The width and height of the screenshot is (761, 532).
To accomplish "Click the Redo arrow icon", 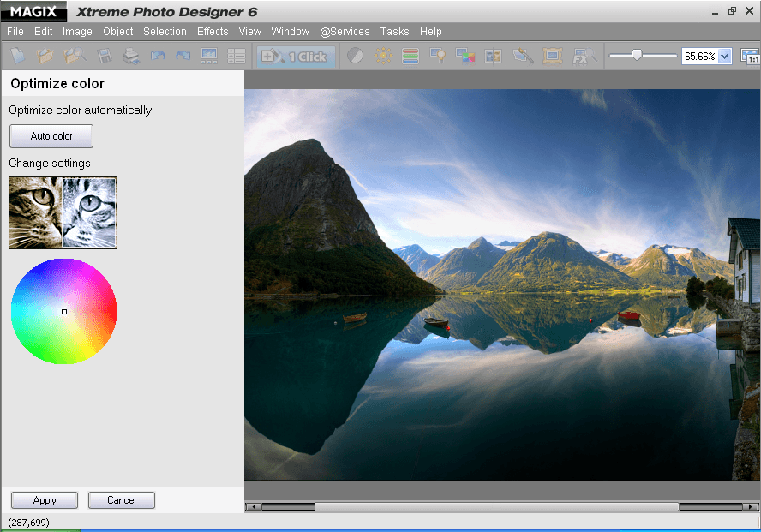I will pos(183,55).
